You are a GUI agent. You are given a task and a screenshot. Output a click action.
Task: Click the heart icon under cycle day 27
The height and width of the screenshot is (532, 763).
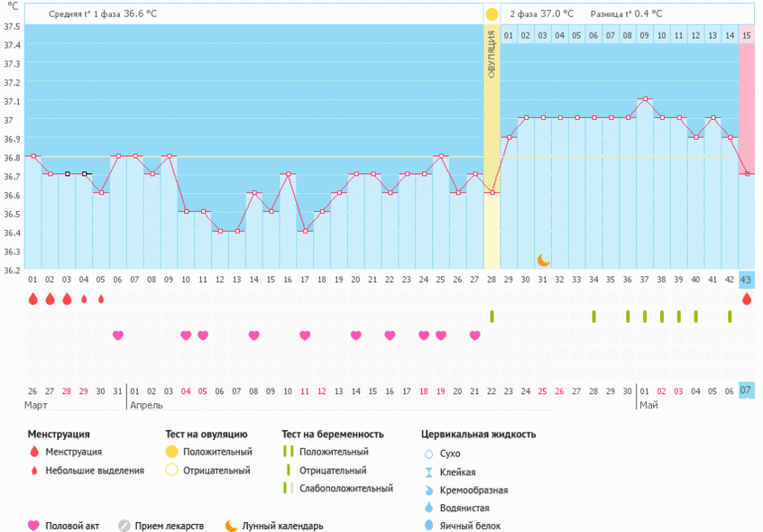point(475,335)
